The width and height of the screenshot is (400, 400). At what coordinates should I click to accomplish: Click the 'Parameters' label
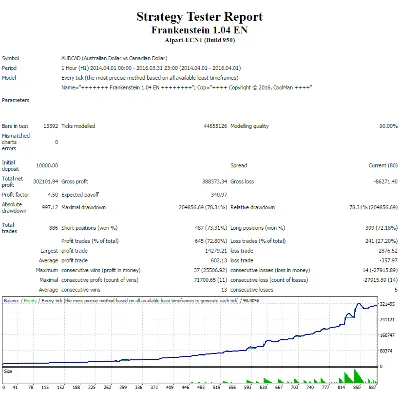click(15, 100)
